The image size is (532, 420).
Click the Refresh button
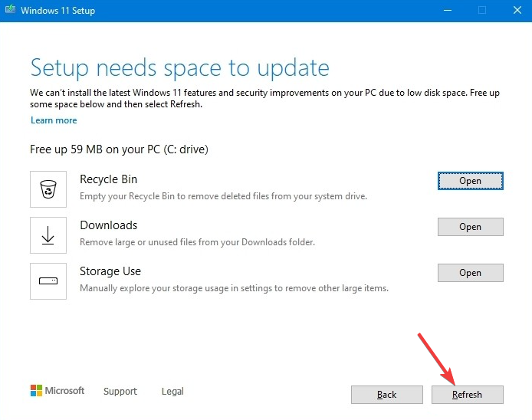coord(467,395)
